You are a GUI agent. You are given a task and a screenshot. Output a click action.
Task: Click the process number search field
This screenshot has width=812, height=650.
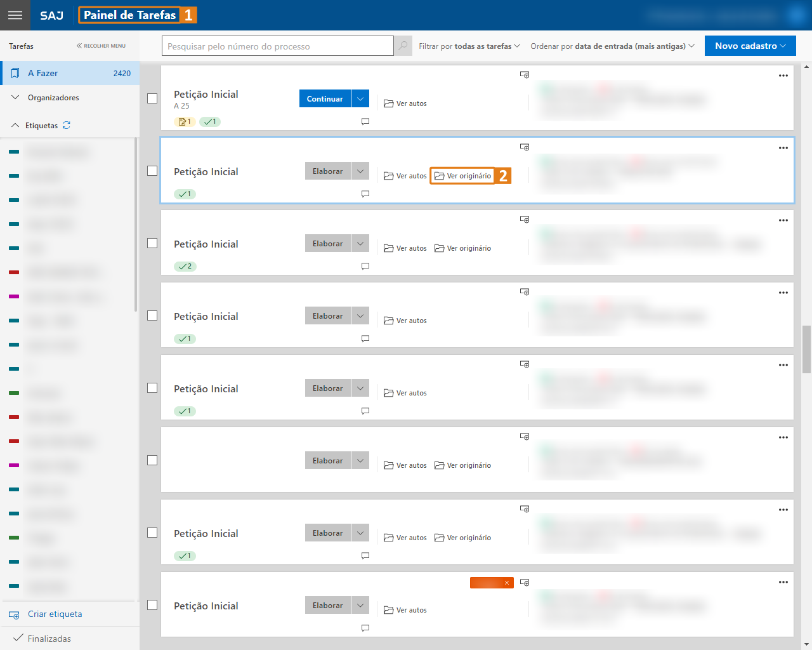(278, 46)
